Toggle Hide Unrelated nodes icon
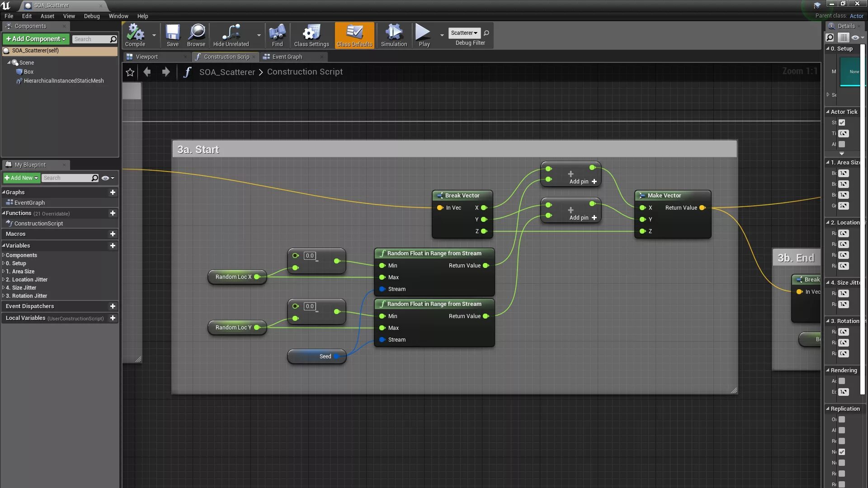This screenshot has width=868, height=488. (x=231, y=35)
